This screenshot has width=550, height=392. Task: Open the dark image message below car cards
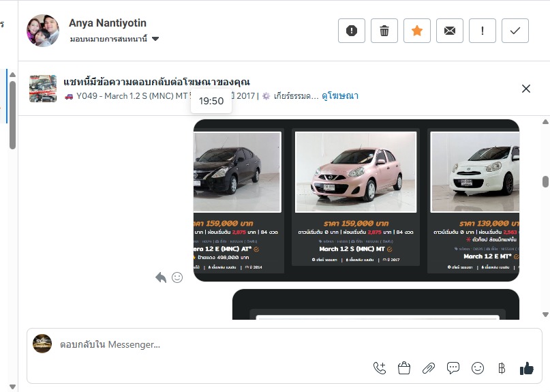[x=376, y=304]
